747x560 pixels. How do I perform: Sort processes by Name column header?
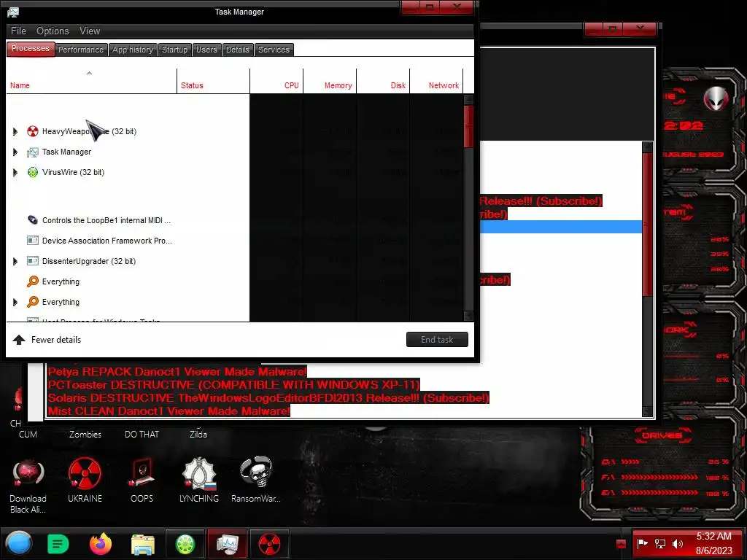[x=91, y=81]
